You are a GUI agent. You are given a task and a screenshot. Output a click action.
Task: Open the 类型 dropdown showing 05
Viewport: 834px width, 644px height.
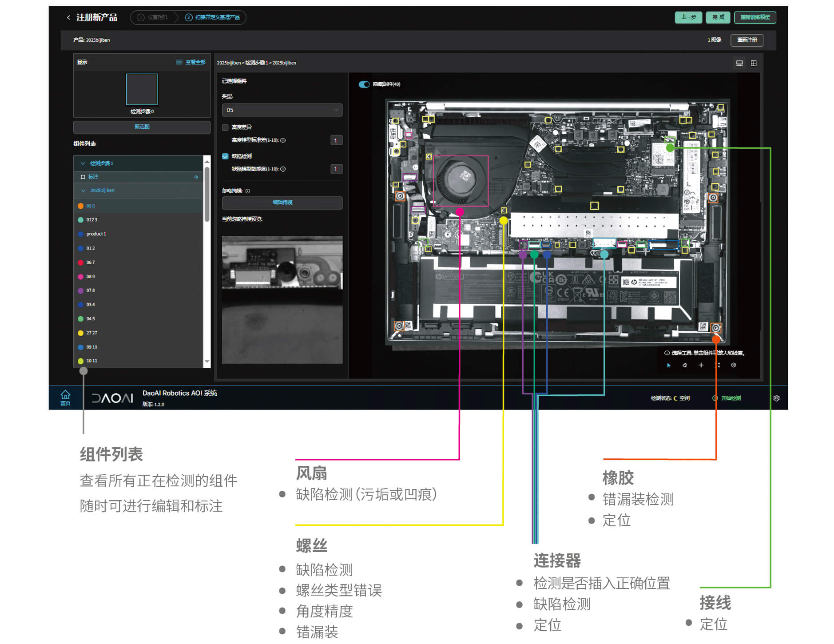282,110
